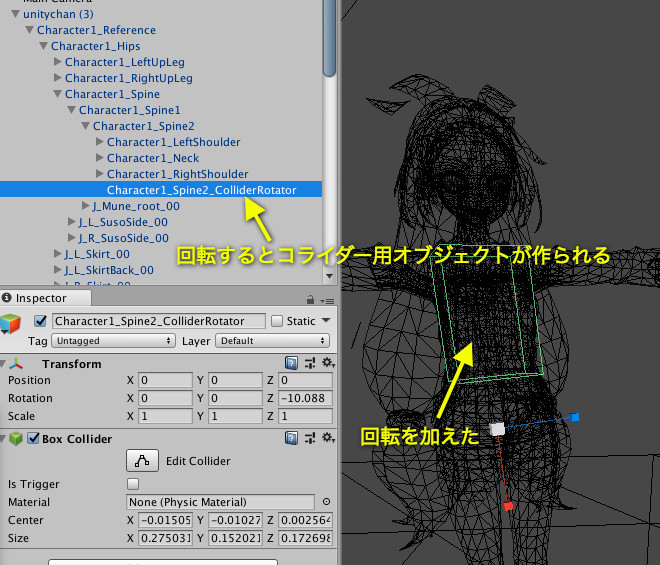Viewport: 660px width, 565px height.
Task: Click the Transform axes component icon
Action: (16, 363)
